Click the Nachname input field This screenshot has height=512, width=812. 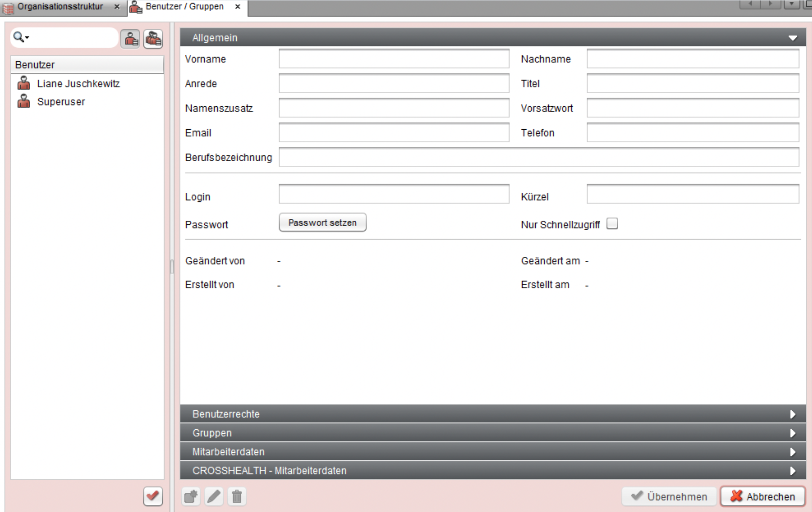coord(693,59)
